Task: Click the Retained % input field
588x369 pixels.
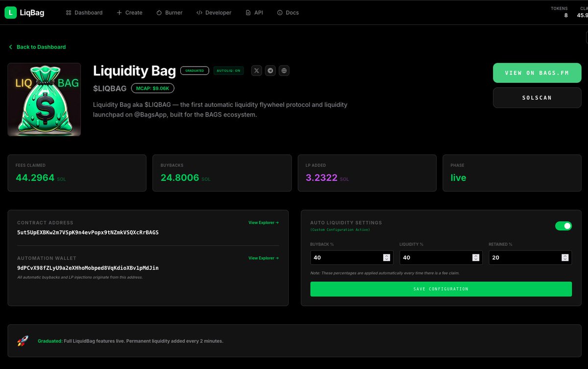Action: click(x=530, y=257)
